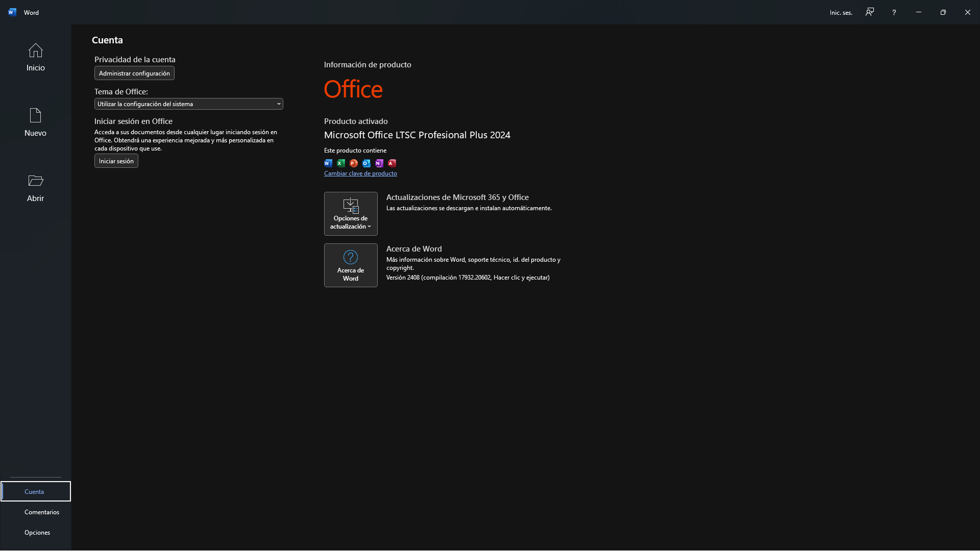Screen dimensions: 980x551
Task: Open the 'Tema de Office' dropdown
Action: 188,104
